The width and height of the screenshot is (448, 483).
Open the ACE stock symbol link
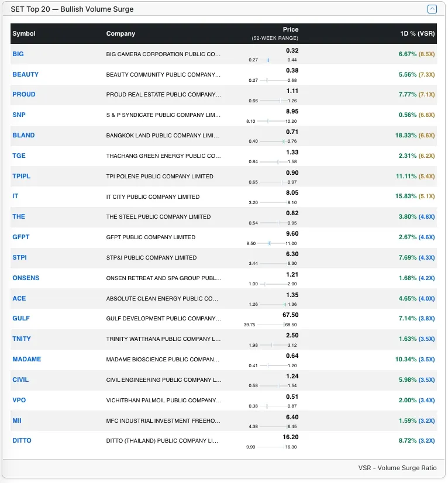click(x=19, y=298)
